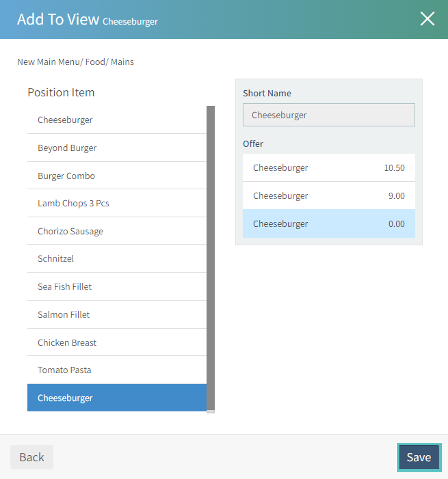Select Chorizo Sausage in the list
448x479 pixels.
point(117,231)
